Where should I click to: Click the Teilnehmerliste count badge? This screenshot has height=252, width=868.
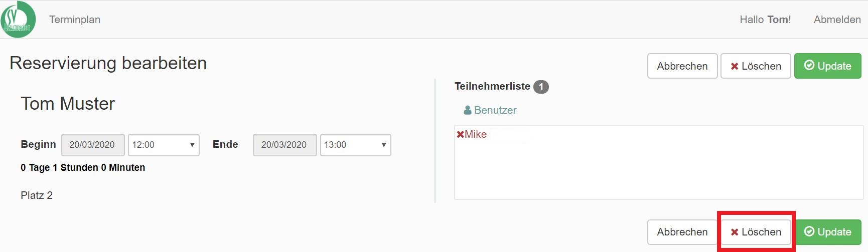(541, 87)
